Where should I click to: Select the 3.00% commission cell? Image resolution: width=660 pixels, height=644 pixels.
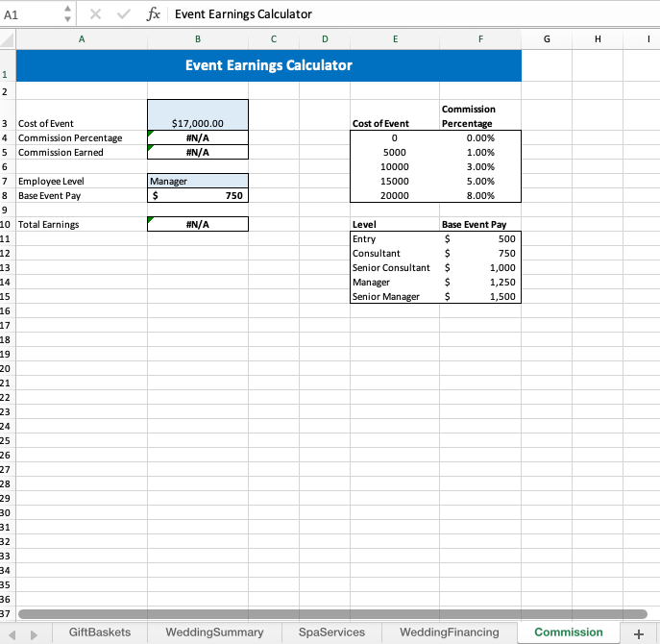(x=480, y=167)
